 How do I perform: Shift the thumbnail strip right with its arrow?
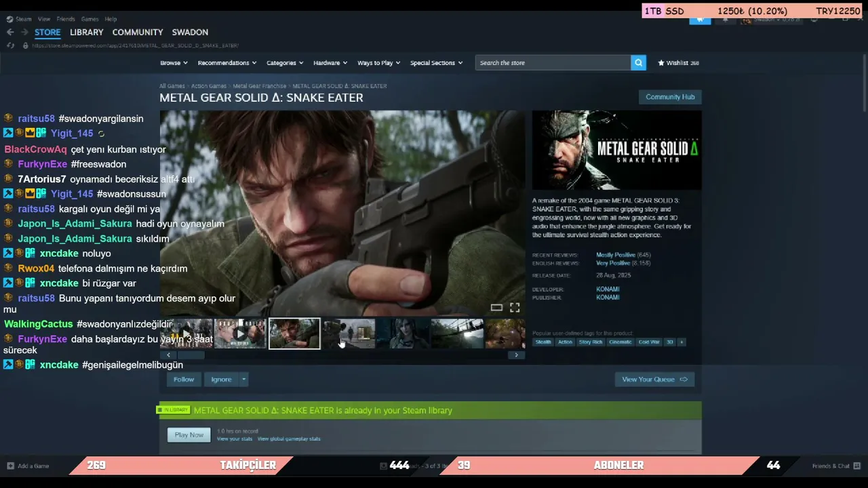516,355
